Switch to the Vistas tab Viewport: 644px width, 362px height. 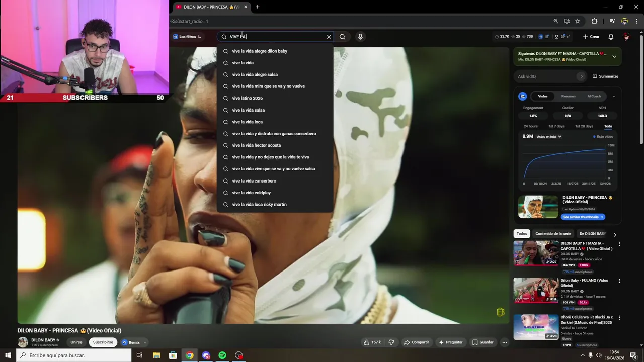pos(542,96)
